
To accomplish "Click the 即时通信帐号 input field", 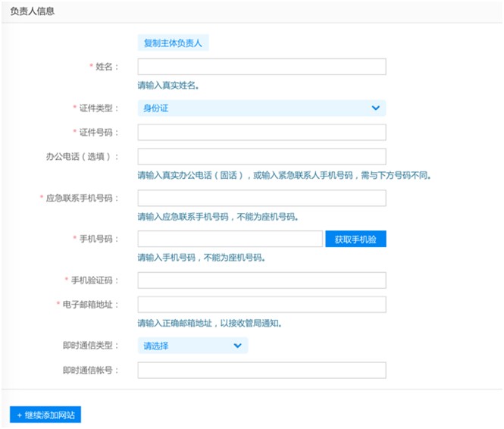I will coord(261,370).
